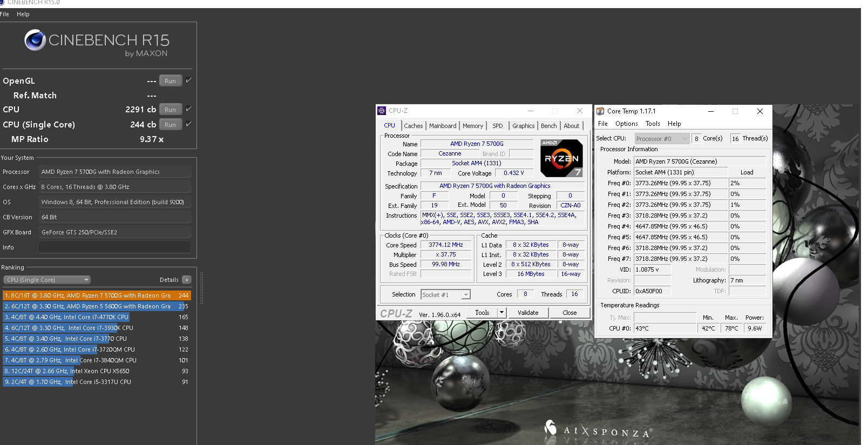Switch to the SPD tab in CPU-Z
Screen dimensions: 868x445
pos(498,126)
